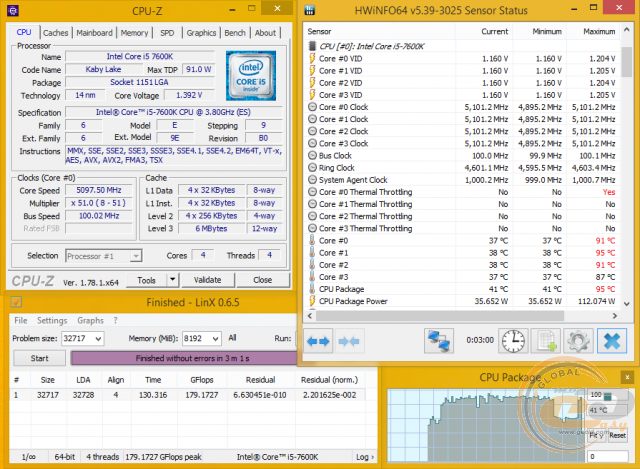Open the Graphs menu in LinX

[91, 320]
